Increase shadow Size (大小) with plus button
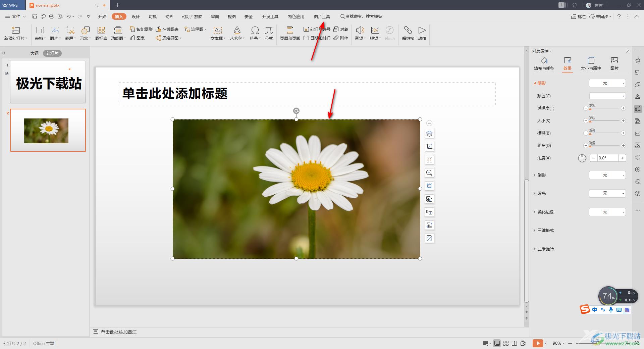 point(623,121)
